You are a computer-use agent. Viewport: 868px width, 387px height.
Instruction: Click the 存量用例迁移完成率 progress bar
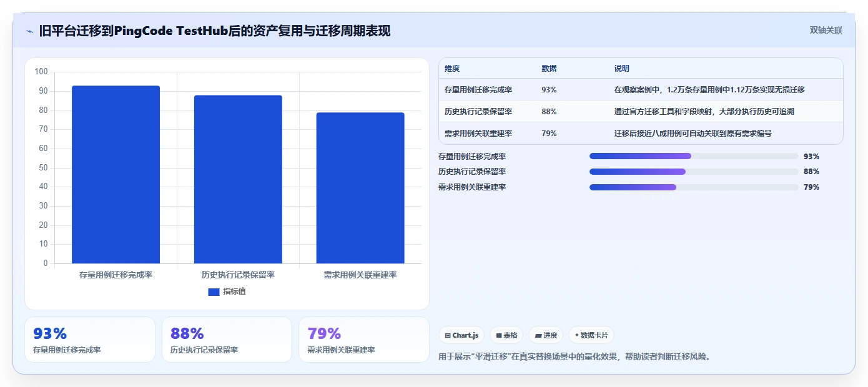[694, 156]
